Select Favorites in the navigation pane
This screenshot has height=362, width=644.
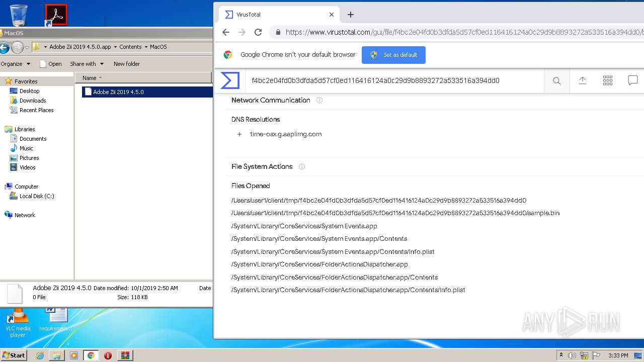click(26, 81)
